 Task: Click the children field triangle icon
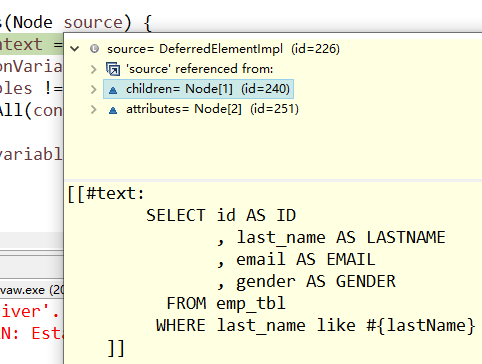[113, 90]
